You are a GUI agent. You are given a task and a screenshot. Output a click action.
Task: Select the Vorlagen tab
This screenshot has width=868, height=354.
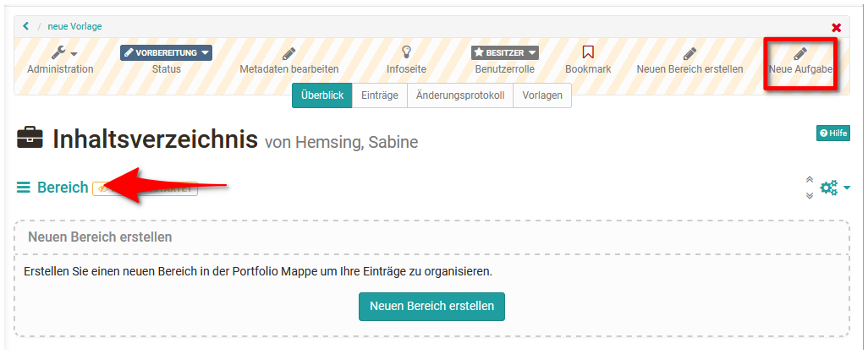[542, 95]
